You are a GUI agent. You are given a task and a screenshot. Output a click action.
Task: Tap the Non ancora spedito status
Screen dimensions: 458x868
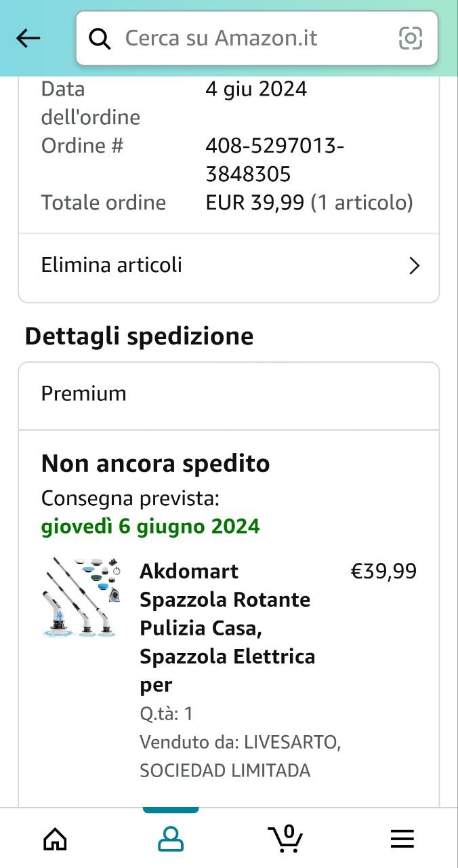click(156, 464)
